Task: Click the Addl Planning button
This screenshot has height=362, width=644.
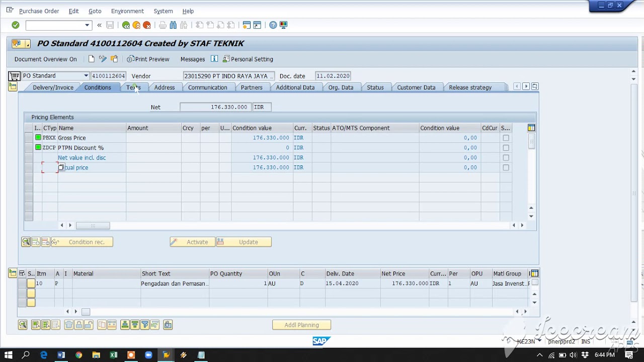Action: coord(301,325)
